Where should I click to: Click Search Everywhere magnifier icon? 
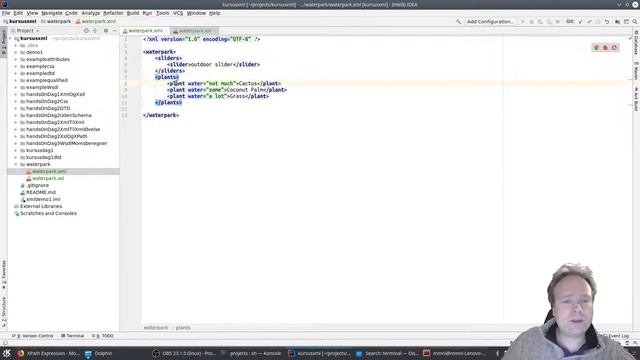635,21
